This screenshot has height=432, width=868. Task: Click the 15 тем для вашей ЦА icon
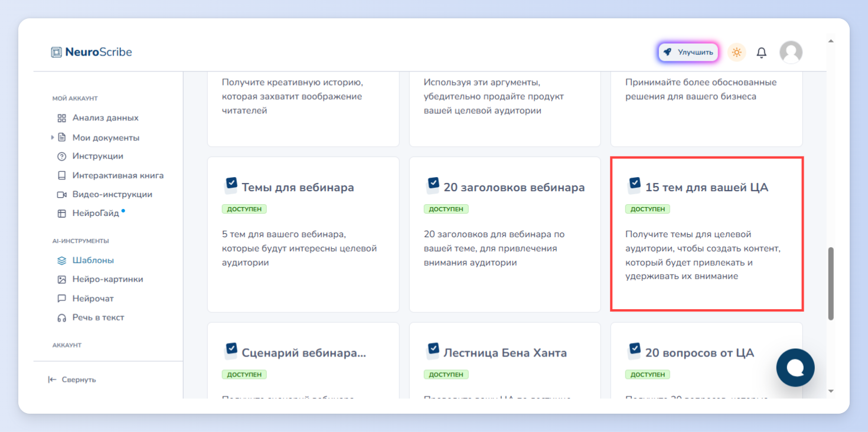[x=634, y=185]
